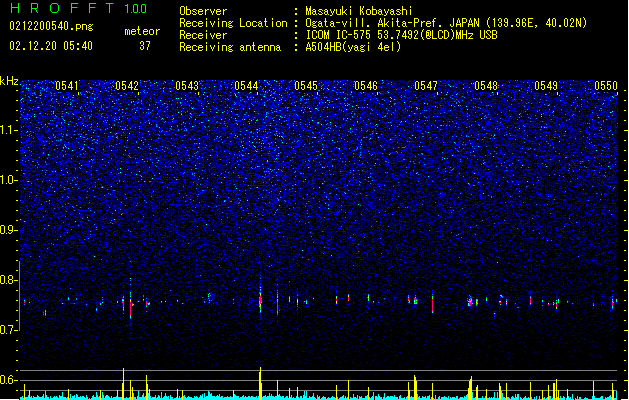Click the 0.6 kHz axis label
This screenshot has height=400, width=629.
pyautogui.click(x=9, y=380)
